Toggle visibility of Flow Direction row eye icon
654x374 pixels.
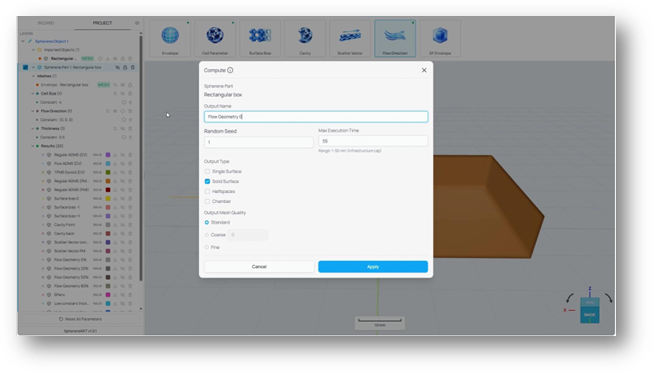click(x=115, y=111)
